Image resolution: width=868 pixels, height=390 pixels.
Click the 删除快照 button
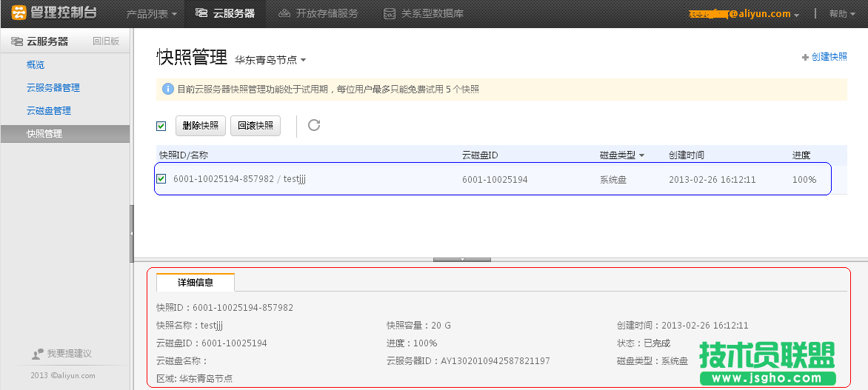[201, 126]
